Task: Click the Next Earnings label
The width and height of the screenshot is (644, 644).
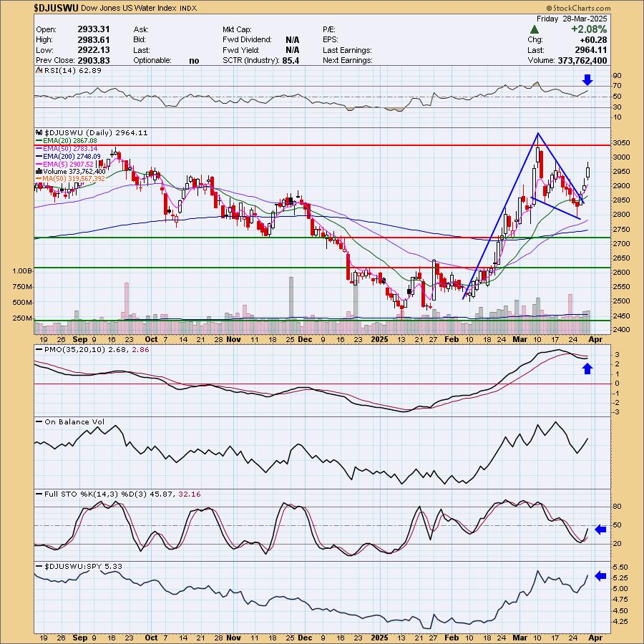Action: click(348, 60)
